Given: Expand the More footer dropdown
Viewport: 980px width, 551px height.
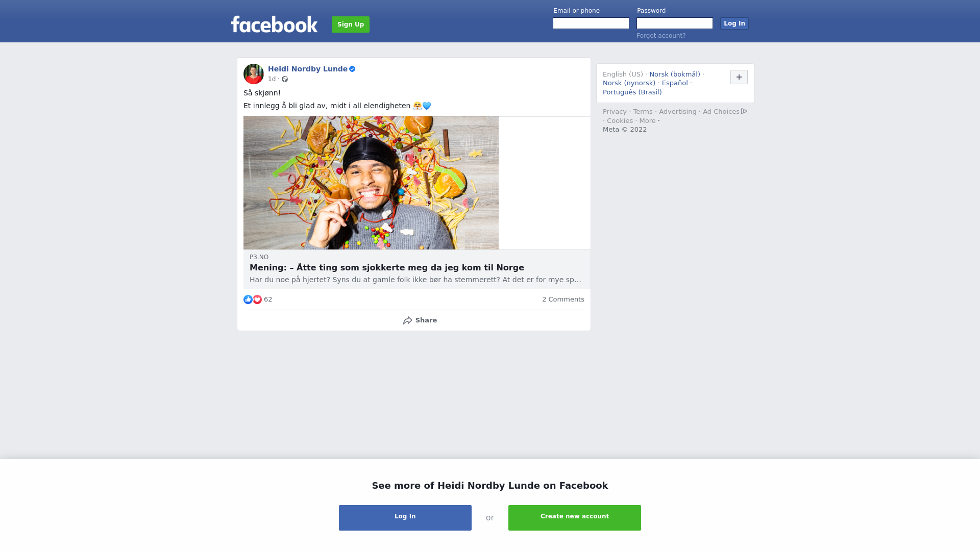Looking at the screenshot, I should pyautogui.click(x=650, y=121).
